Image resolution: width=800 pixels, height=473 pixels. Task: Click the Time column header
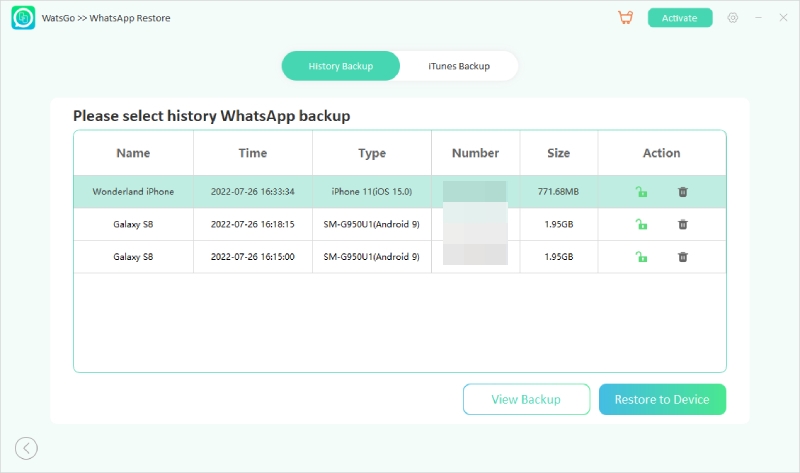point(253,153)
